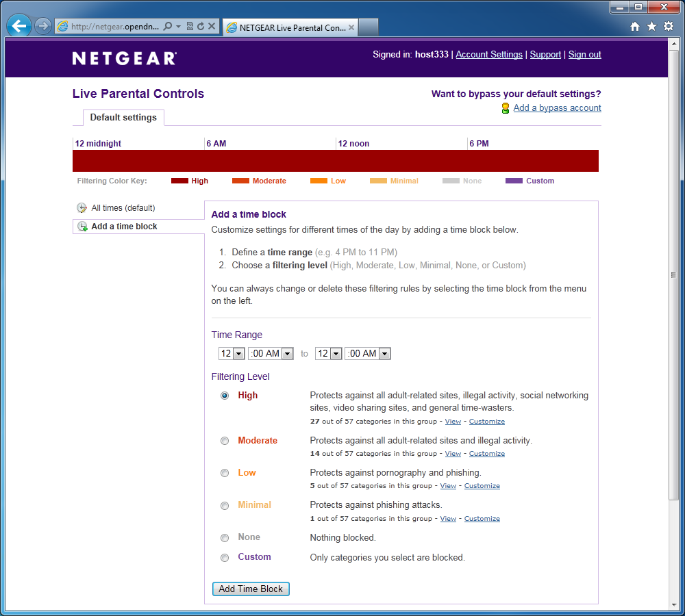
Task: Open Account Settings link
Action: click(x=489, y=55)
